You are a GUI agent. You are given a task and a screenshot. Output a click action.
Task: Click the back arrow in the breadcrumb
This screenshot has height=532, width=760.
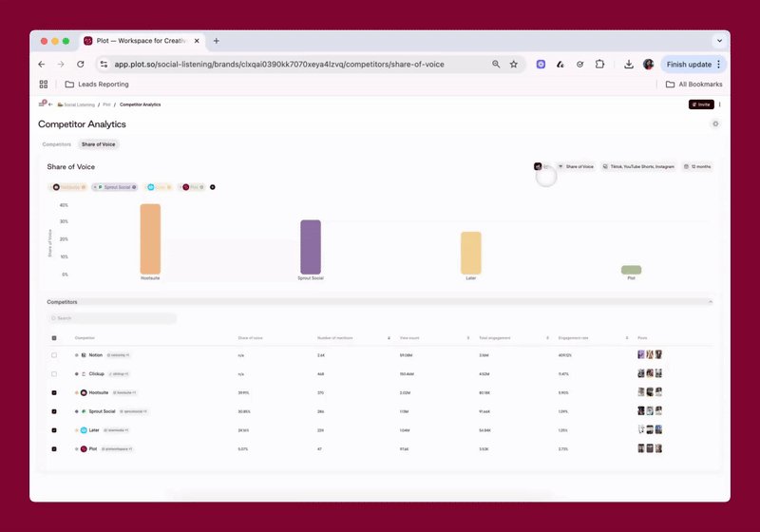(x=50, y=104)
